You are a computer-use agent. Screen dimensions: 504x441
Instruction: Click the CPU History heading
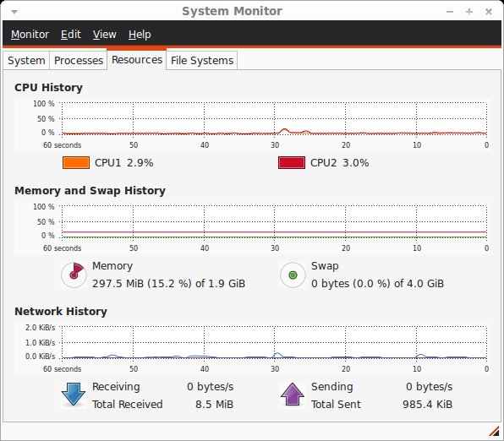[48, 87]
